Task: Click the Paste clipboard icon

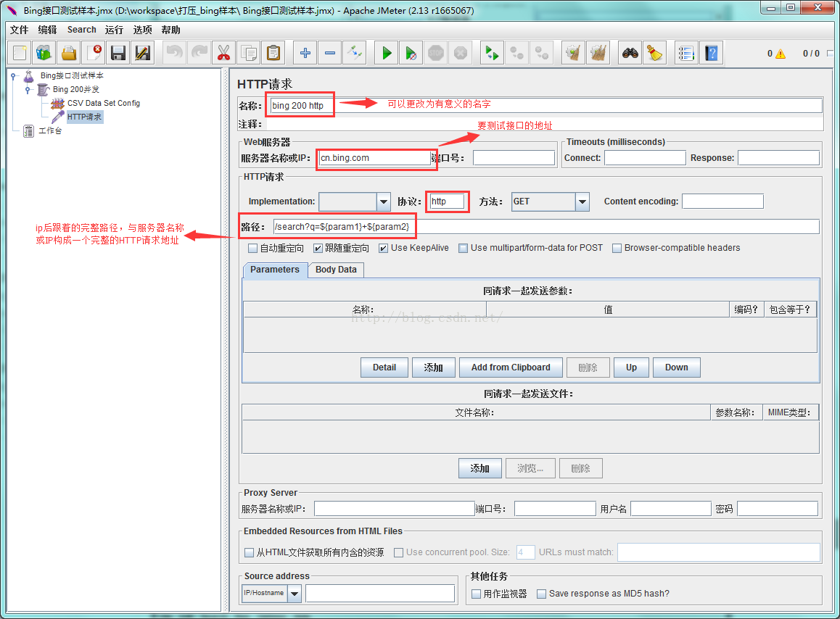Action: click(273, 53)
